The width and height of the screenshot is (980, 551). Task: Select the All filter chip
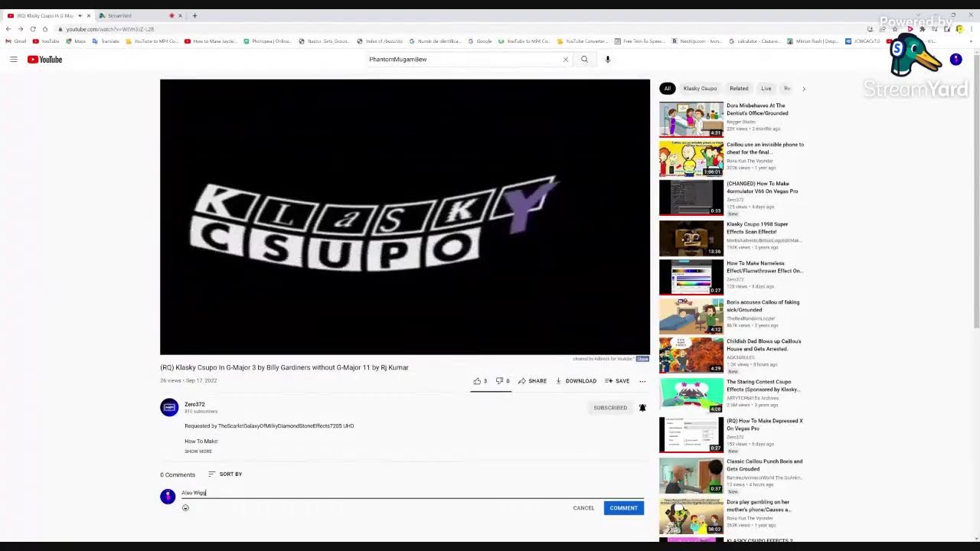[x=667, y=88]
